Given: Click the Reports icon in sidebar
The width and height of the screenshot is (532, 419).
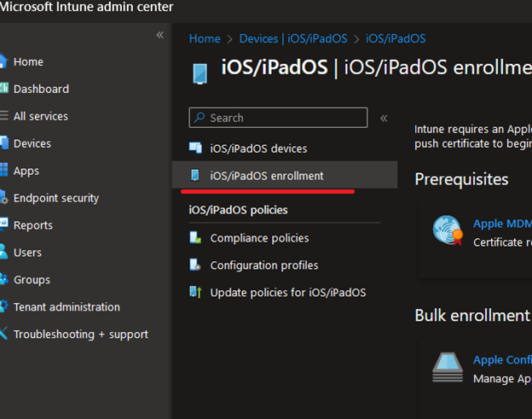Looking at the screenshot, I should 3,224.
